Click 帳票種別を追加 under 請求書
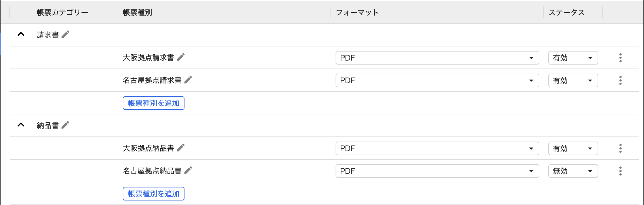The width and height of the screenshot is (644, 205). 153,103
